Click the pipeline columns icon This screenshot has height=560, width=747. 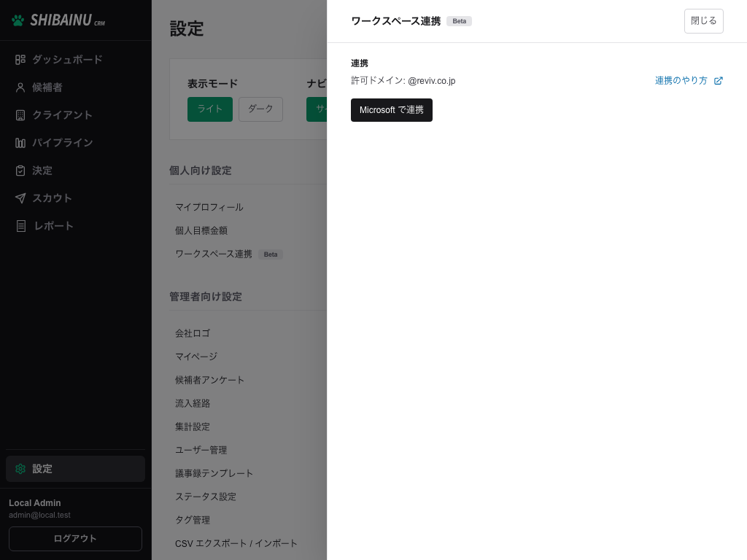[20, 143]
